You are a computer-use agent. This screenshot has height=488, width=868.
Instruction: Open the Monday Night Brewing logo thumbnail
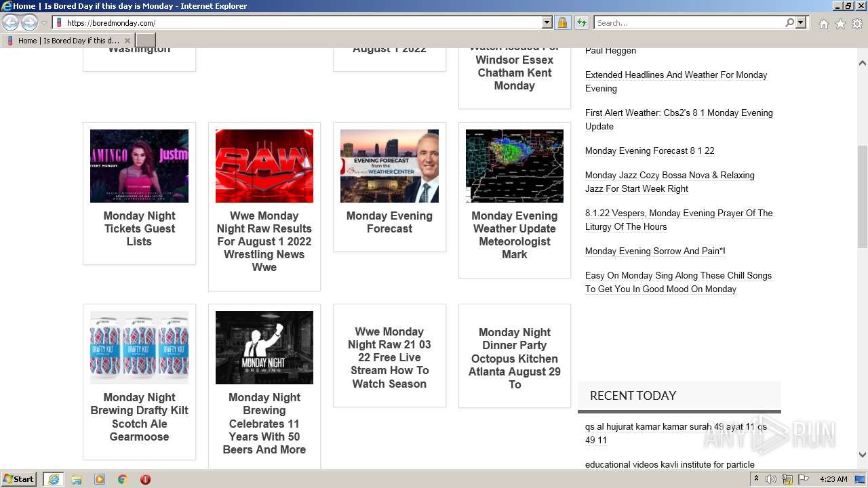tap(264, 348)
